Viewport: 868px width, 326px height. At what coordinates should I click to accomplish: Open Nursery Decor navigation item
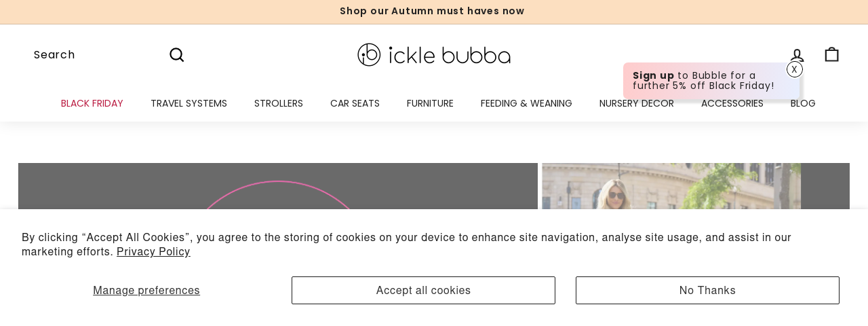point(637,103)
